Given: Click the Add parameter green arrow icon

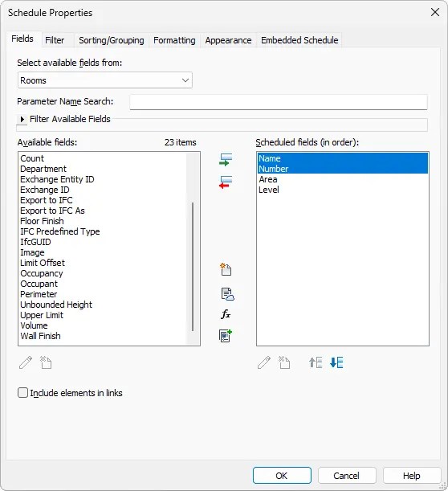Looking at the screenshot, I should pyautogui.click(x=226, y=159).
